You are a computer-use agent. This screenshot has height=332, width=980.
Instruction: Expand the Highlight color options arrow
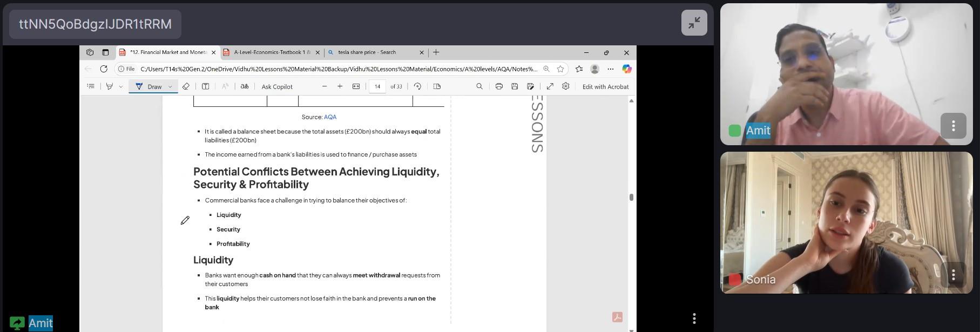(x=120, y=86)
